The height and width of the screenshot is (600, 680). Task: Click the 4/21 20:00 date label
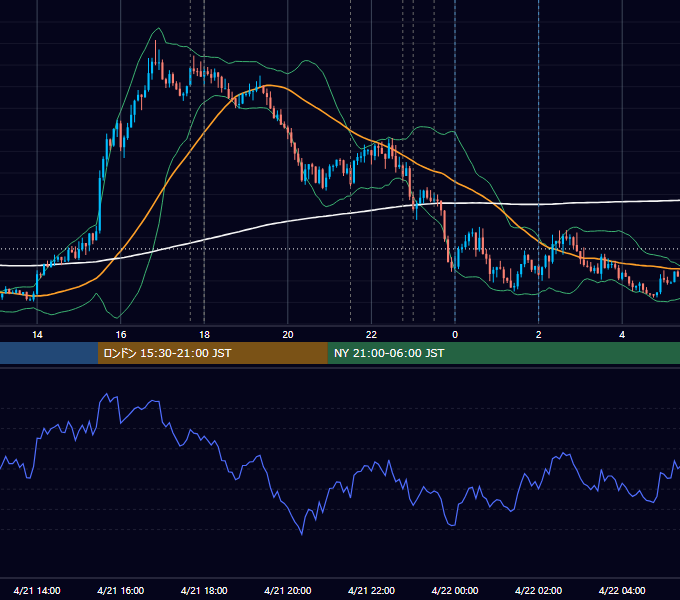click(288, 590)
